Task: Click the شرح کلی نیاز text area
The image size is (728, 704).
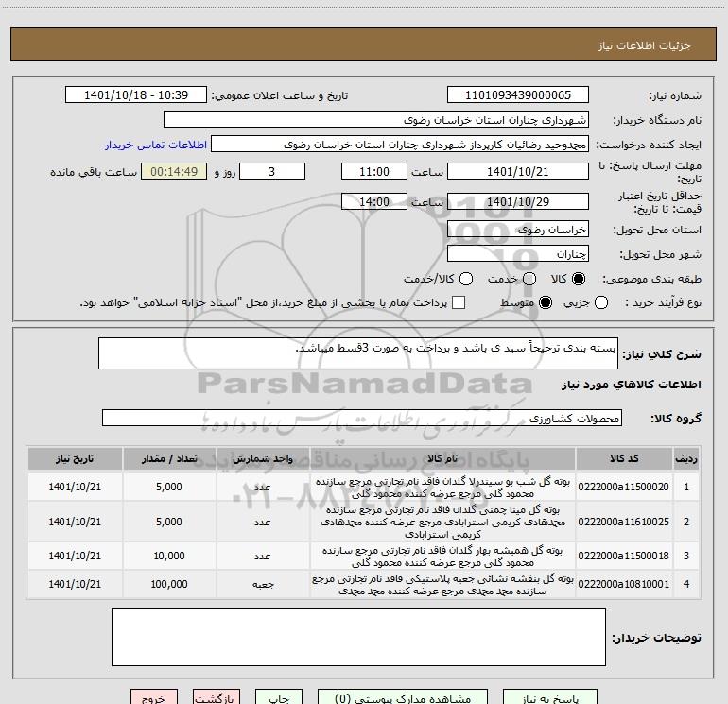Action: coord(358,353)
